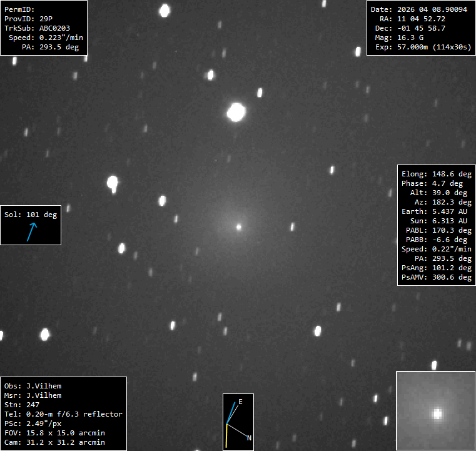The width and height of the screenshot is (476, 451).
Task: Click the Tel 0.20-m f/6.3 reflector line
Action: [x=63, y=414]
